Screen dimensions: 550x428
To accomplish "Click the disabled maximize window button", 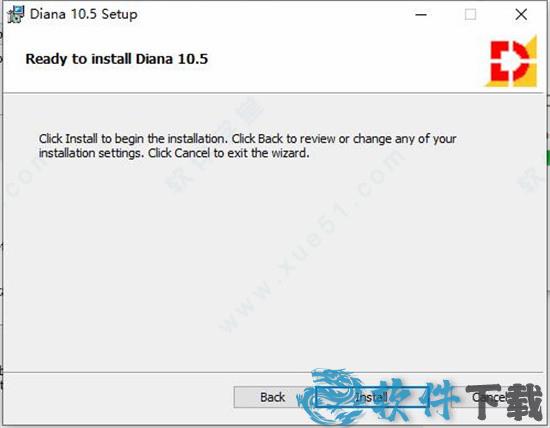I will click(x=470, y=15).
